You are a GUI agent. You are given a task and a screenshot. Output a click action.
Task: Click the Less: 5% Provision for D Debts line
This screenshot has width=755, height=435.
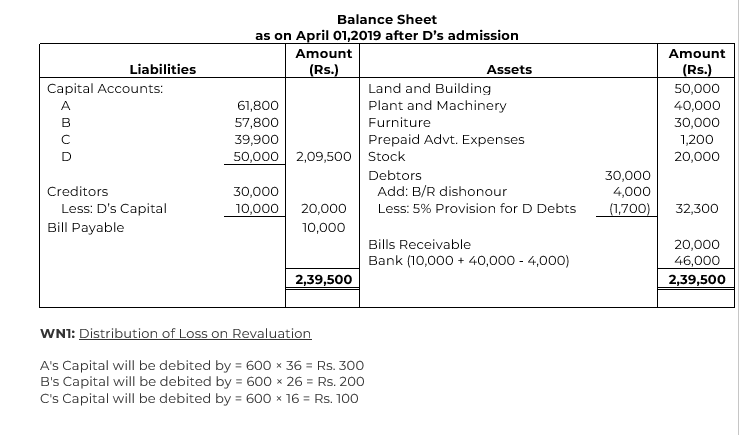[477, 209]
